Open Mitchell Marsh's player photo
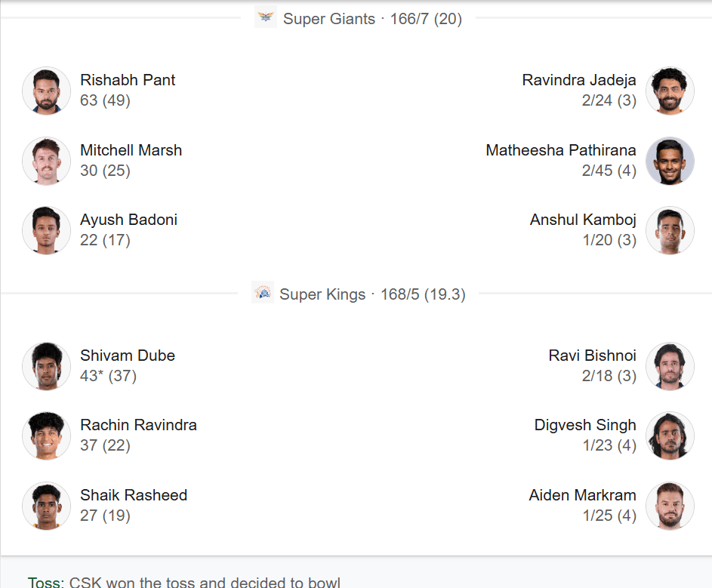712x588 pixels. point(46,161)
